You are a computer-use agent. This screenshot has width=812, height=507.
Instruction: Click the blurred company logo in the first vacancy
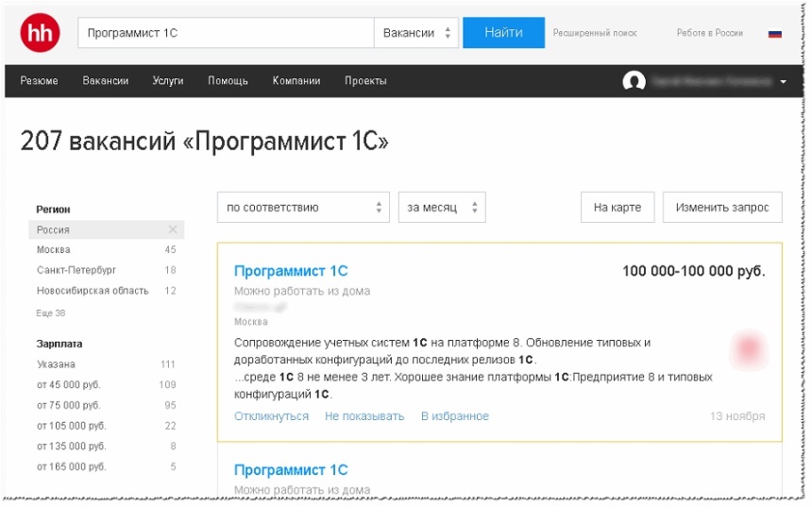751,350
